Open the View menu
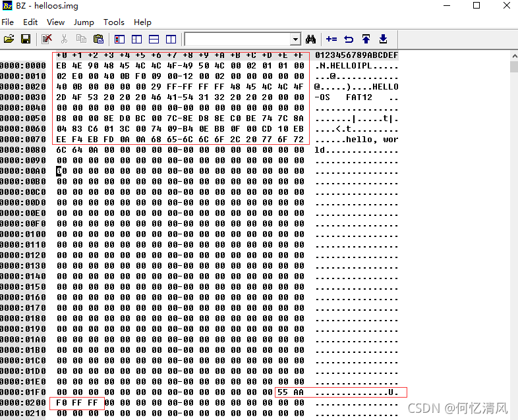The image size is (518, 420). point(55,22)
